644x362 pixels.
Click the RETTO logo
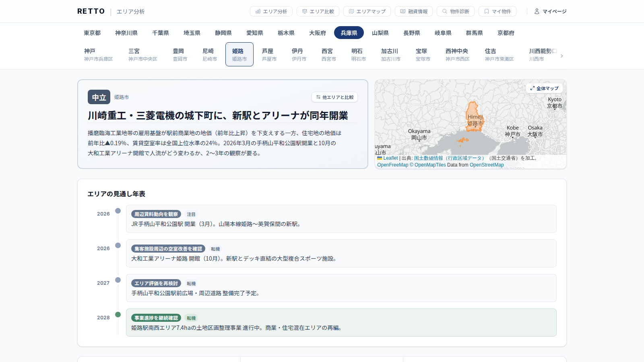(x=91, y=11)
